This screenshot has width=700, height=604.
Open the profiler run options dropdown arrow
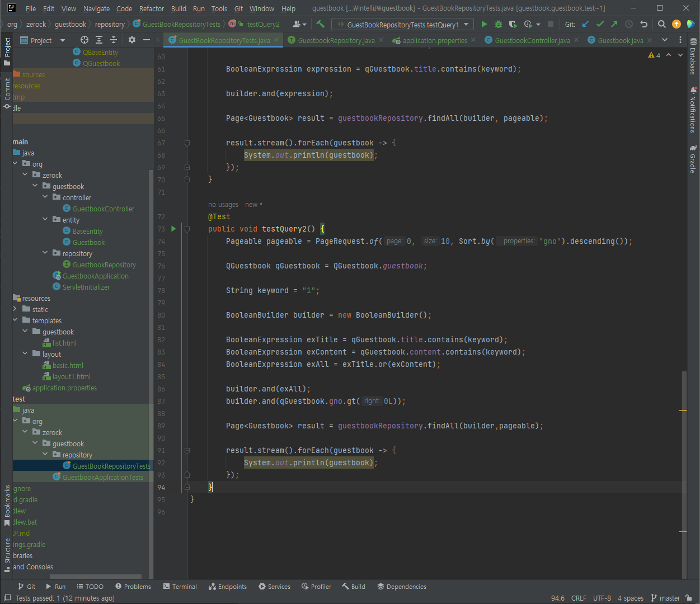538,24
